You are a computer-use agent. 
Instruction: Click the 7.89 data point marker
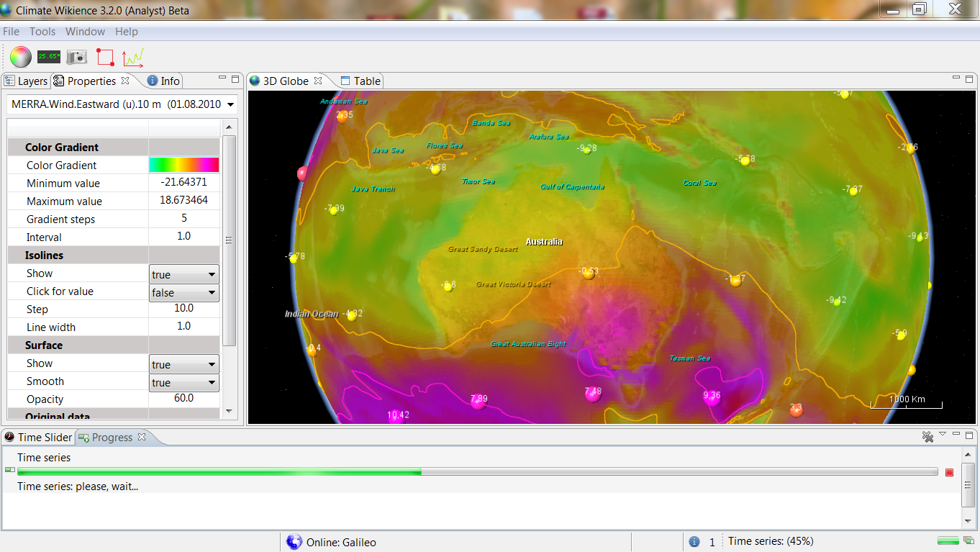(x=478, y=400)
